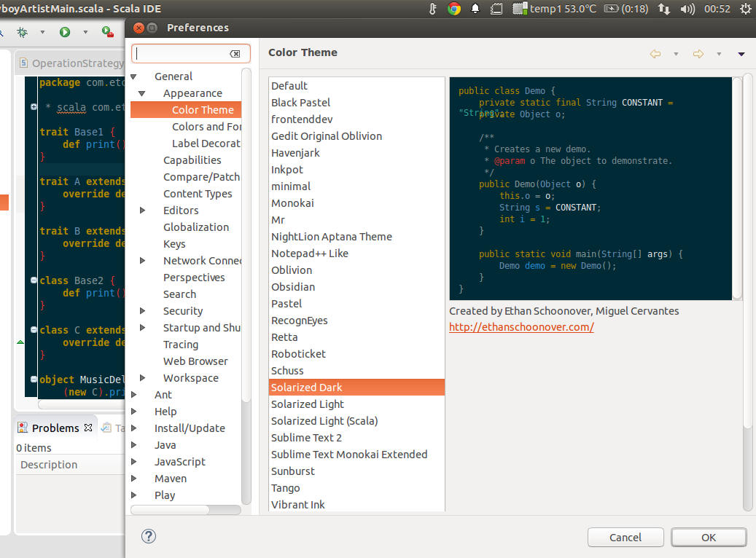756x558 pixels.
Task: Select the Default color theme
Action: pos(356,86)
